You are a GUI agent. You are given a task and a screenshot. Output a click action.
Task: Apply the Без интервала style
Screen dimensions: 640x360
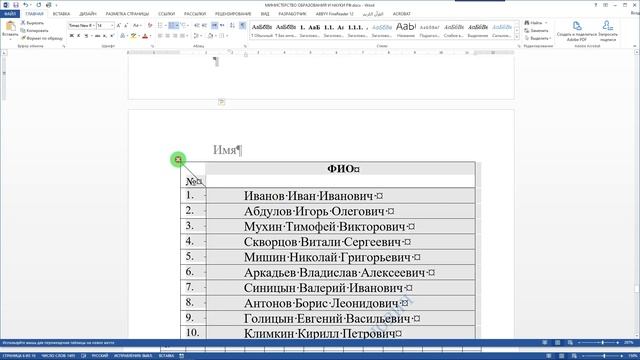[x=286, y=31]
